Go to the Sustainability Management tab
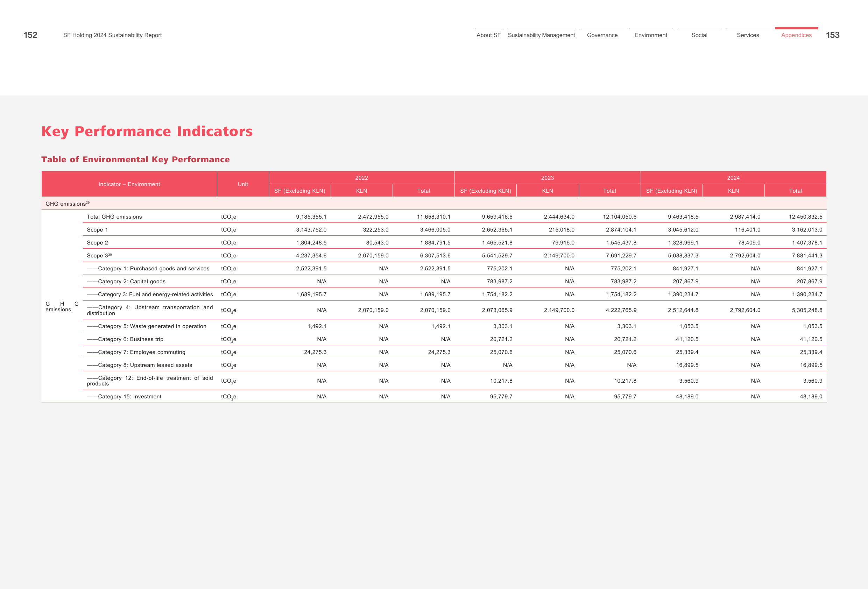The image size is (868, 589). tap(541, 35)
